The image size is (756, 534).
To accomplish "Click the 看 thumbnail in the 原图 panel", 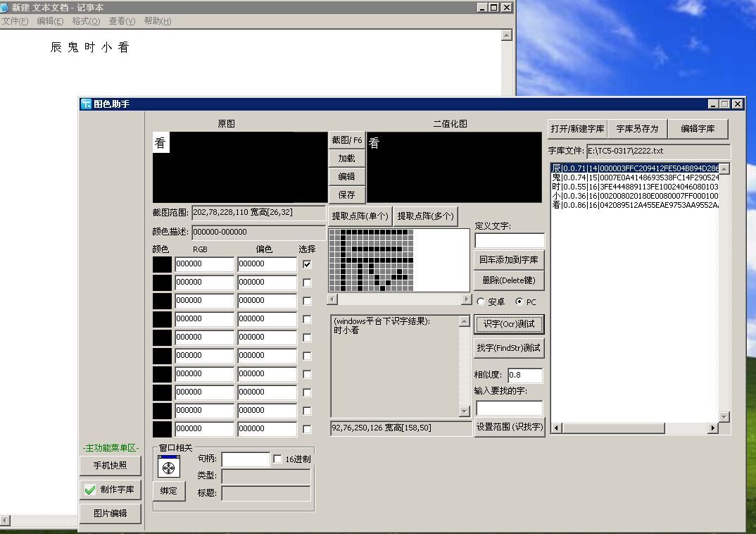I will tap(160, 143).
